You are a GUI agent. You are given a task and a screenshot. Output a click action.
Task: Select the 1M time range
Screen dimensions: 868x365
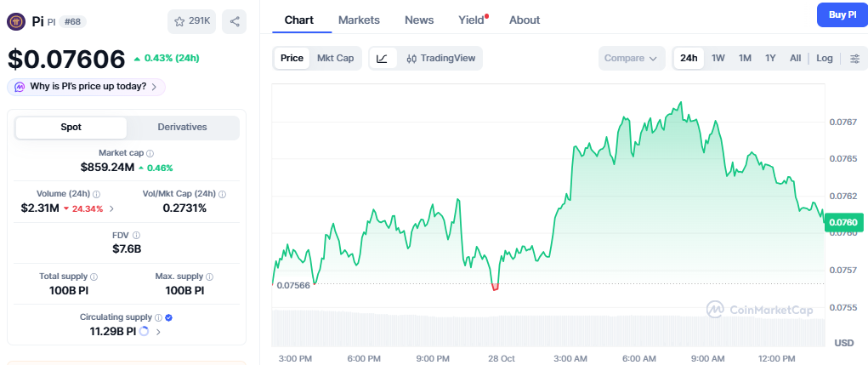coord(745,58)
